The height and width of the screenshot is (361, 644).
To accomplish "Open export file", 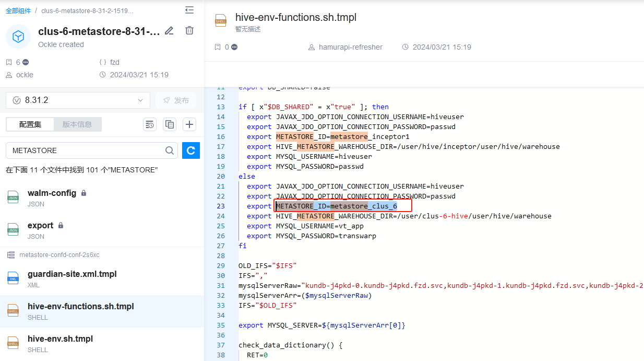I will coord(41,226).
